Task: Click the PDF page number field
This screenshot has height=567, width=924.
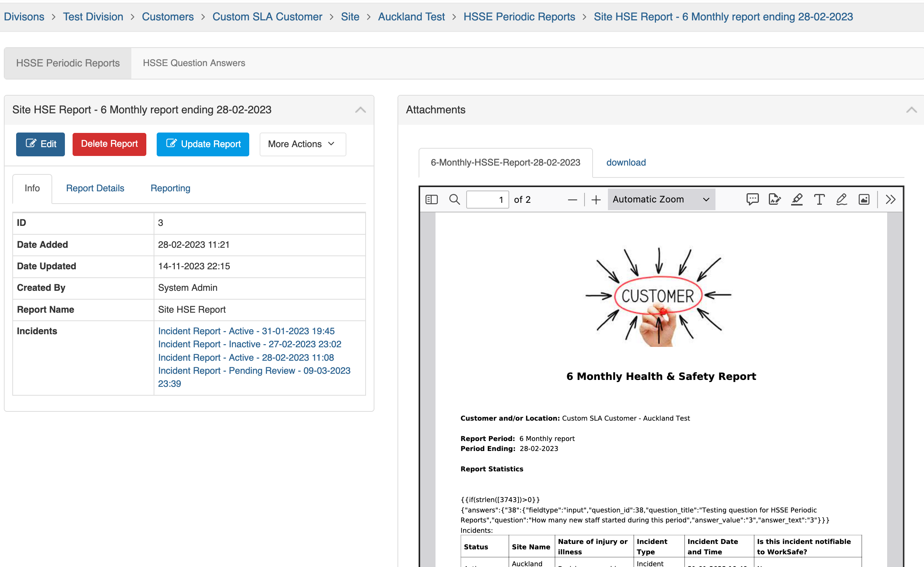Action: click(487, 200)
